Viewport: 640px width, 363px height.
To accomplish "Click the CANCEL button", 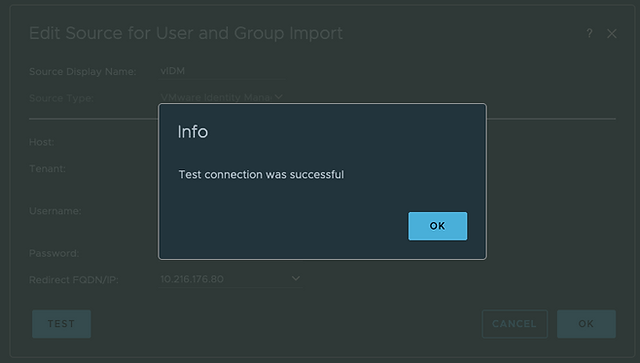I will pos(514,324).
